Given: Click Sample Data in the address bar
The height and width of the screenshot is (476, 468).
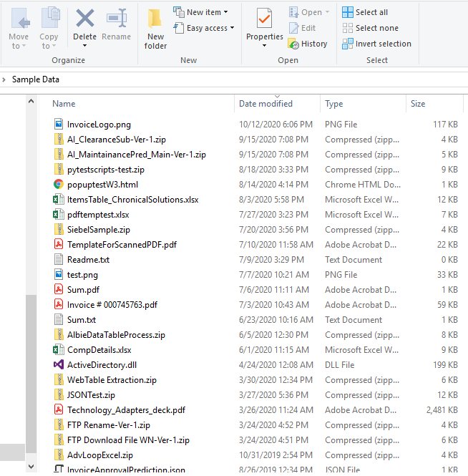Looking at the screenshot, I should pos(36,79).
